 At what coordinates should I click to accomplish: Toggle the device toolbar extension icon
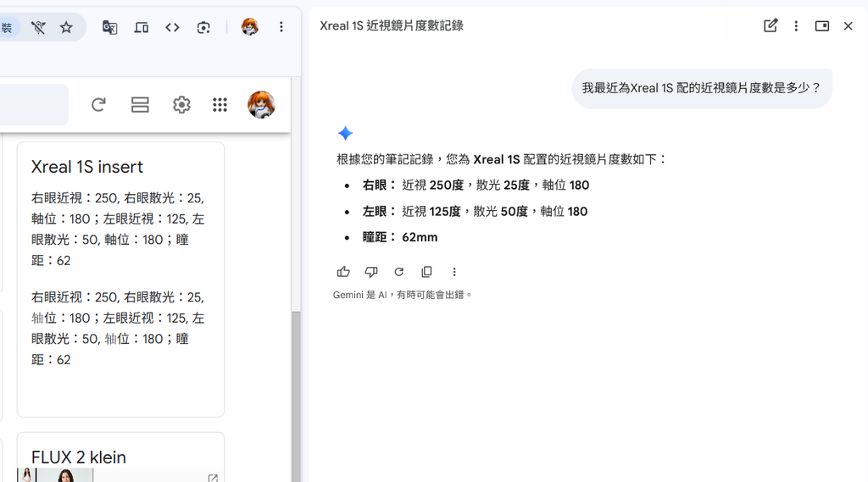(142, 27)
